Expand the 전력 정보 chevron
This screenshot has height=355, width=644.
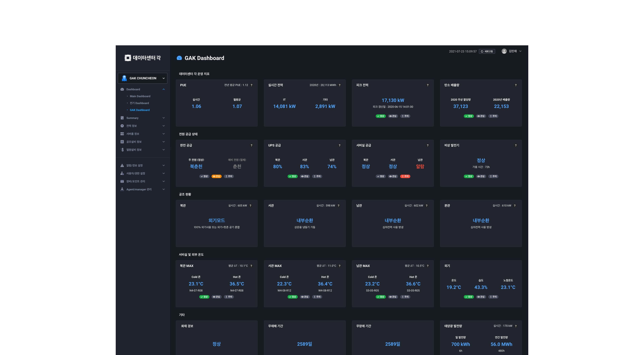point(164,126)
